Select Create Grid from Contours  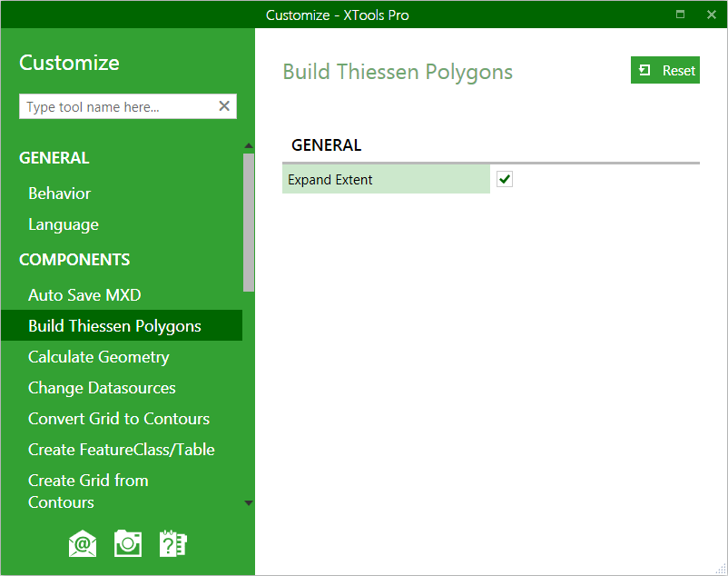[88, 492]
